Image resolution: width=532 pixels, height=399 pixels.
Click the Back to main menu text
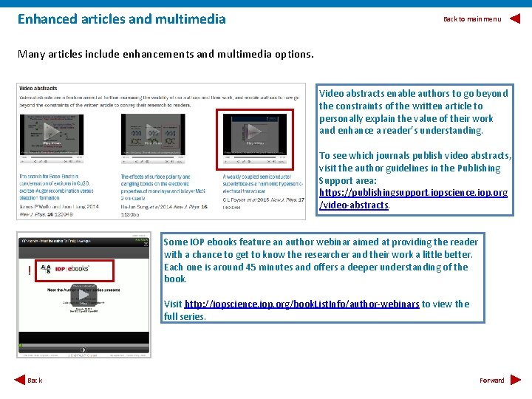point(472,19)
